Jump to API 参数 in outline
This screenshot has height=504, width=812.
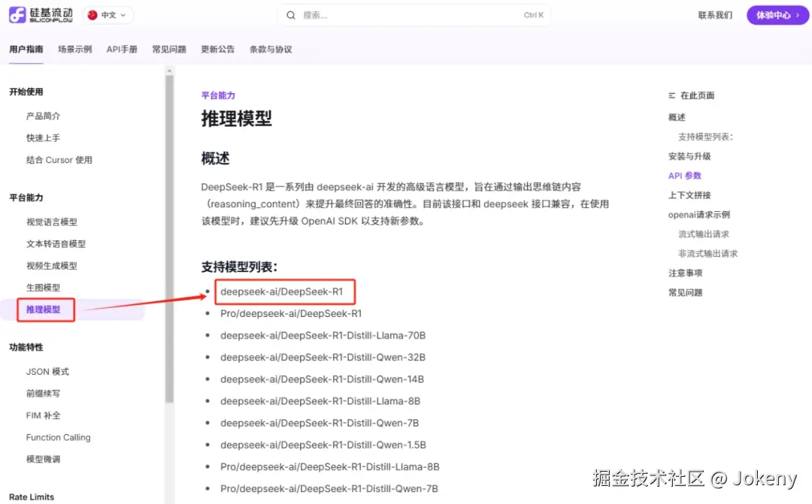click(685, 176)
